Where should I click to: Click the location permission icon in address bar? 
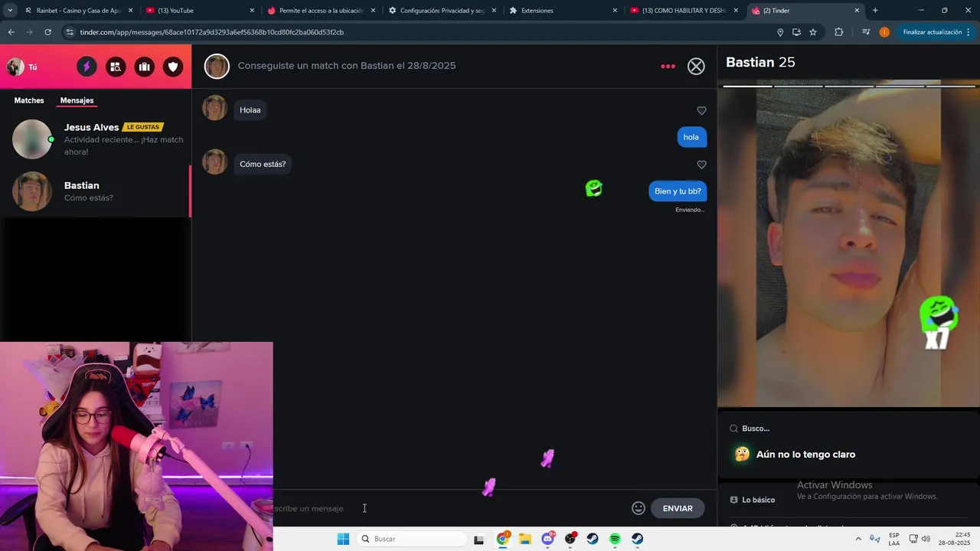click(x=780, y=32)
